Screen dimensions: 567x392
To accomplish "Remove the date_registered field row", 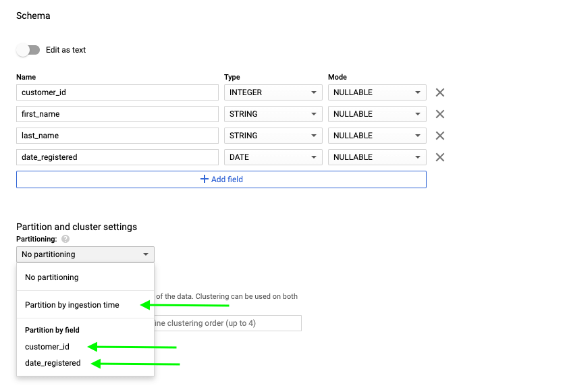I will [439, 157].
